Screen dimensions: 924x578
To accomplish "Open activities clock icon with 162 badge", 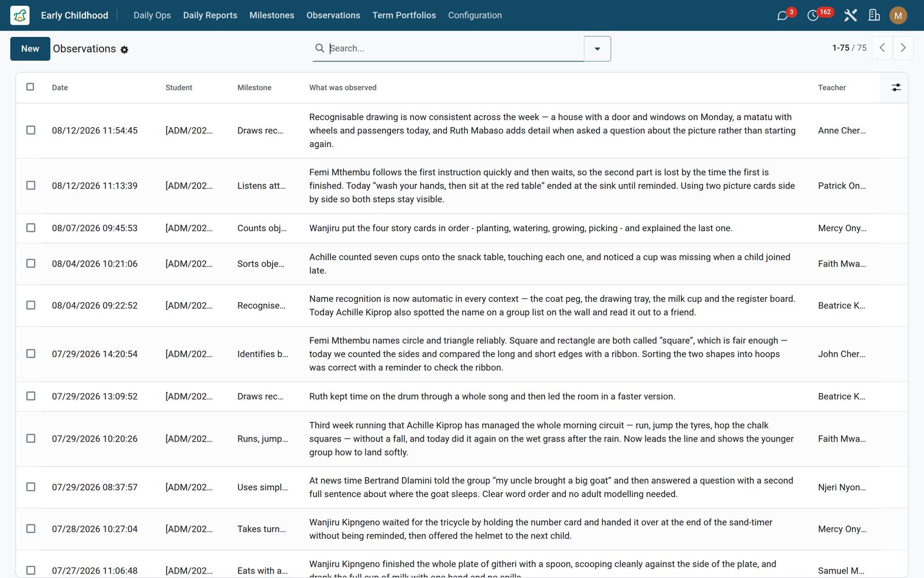I will pos(813,16).
